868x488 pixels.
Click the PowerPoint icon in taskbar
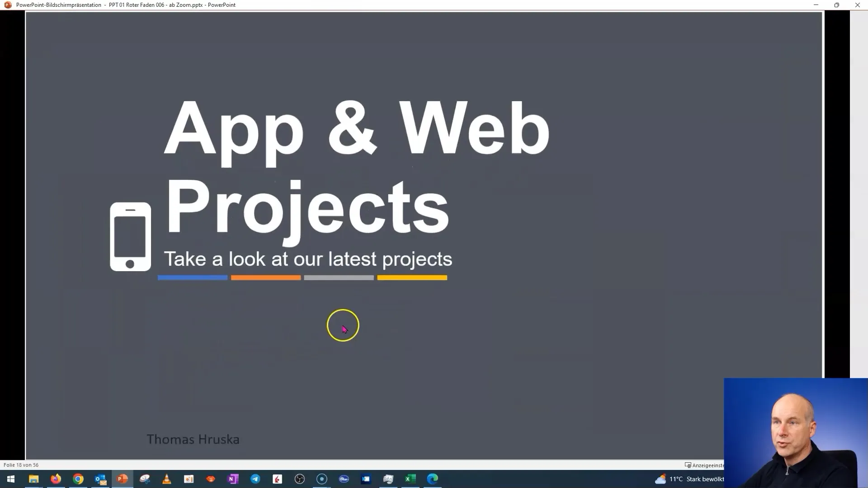point(122,479)
